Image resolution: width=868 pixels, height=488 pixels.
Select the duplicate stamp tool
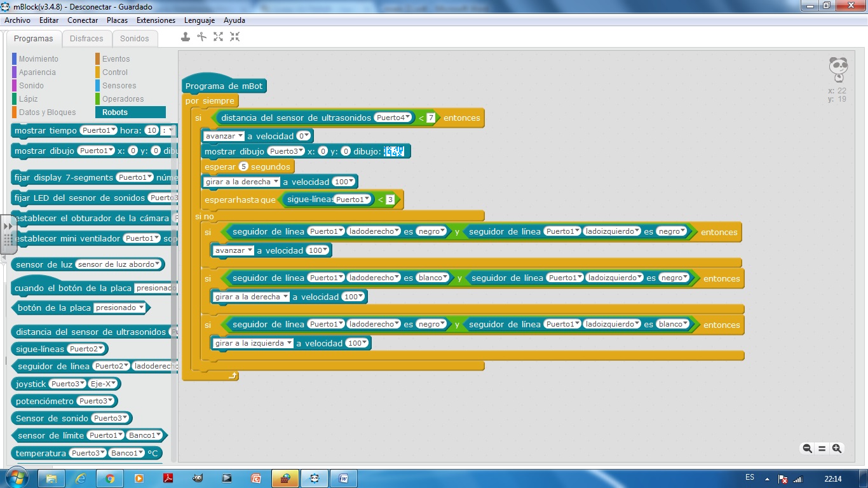[x=186, y=37]
